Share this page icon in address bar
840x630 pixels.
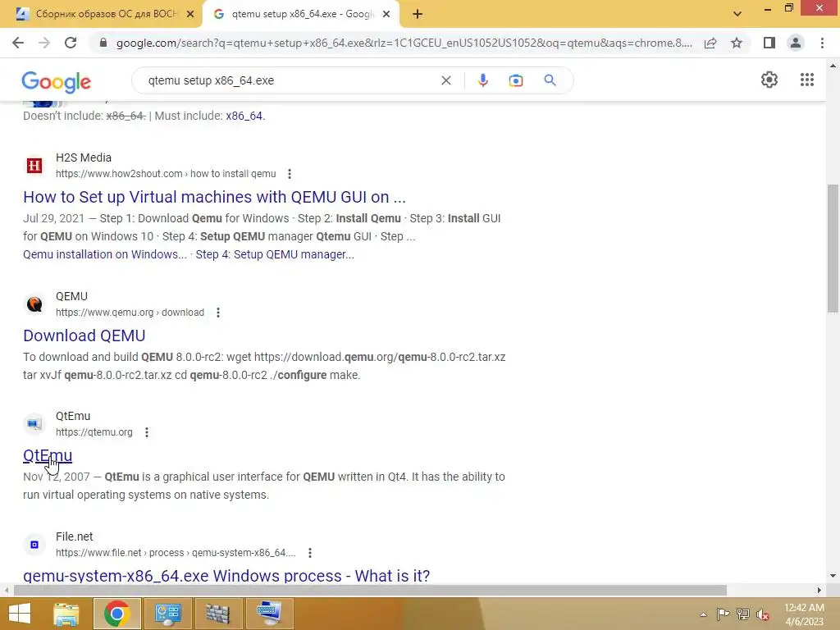710,43
